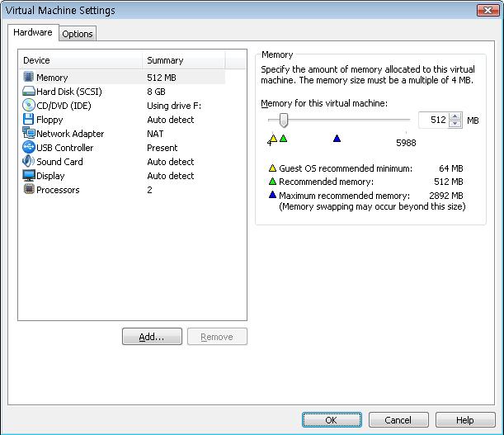Click the 5988 maximum slider label
Image resolution: width=504 pixels, height=435 pixels.
[406, 143]
